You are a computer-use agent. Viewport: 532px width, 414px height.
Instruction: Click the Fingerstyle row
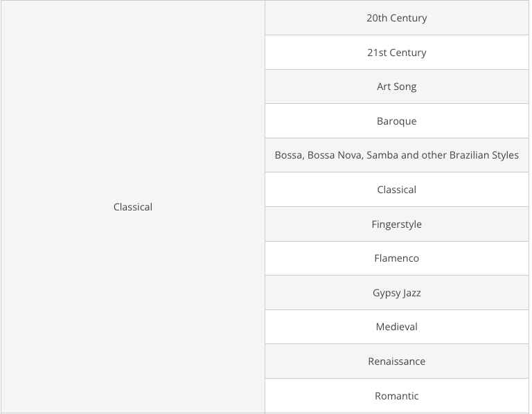coord(396,224)
